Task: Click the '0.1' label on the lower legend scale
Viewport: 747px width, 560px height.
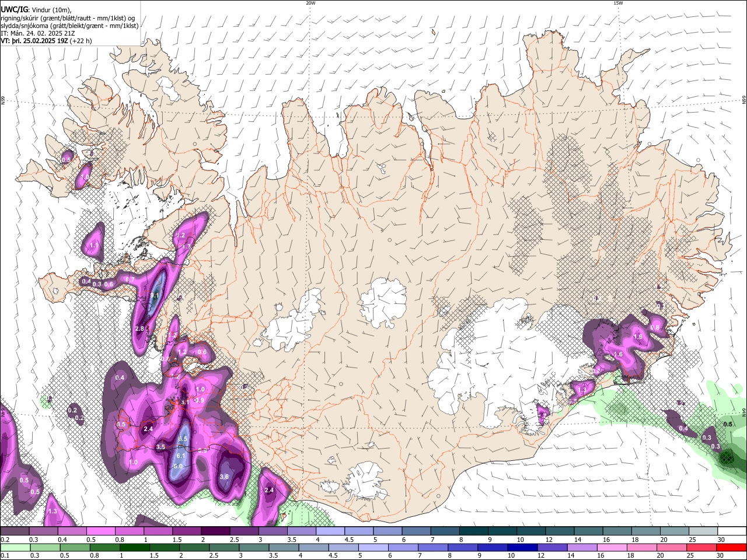Action: tap(5, 555)
